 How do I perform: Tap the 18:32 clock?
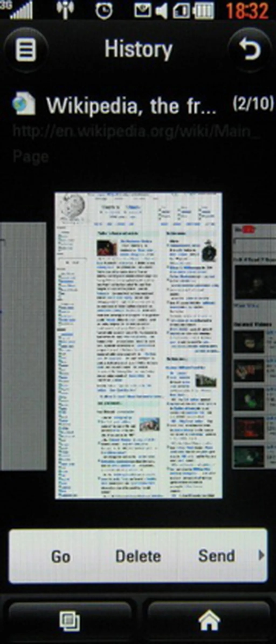pos(247,11)
